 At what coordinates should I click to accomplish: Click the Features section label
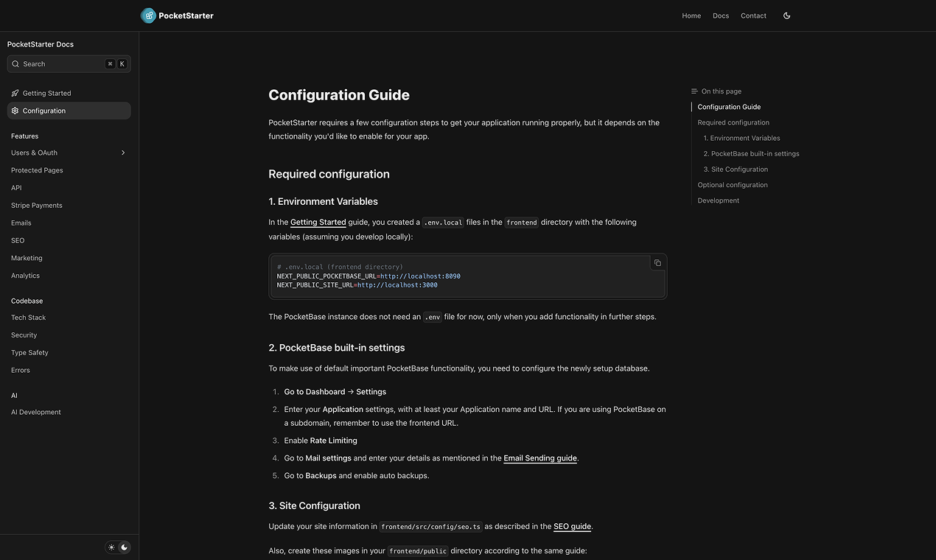click(x=24, y=136)
